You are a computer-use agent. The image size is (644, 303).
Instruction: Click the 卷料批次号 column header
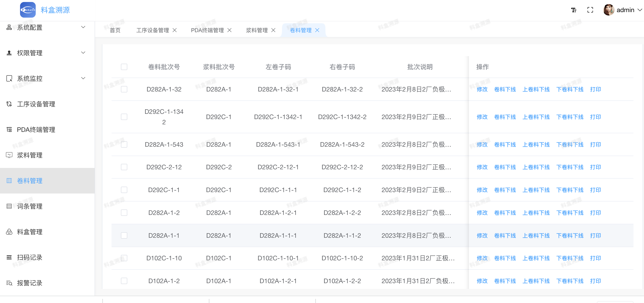[164, 67]
